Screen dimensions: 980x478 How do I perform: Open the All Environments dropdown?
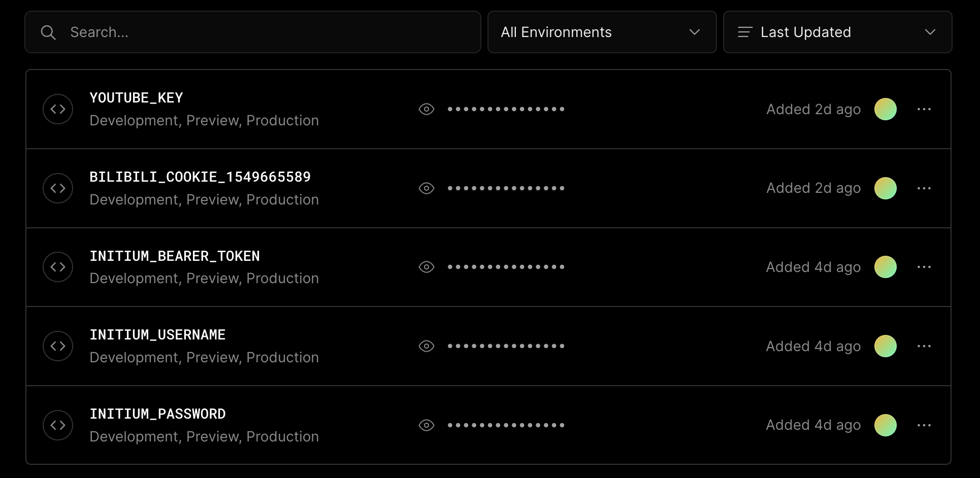602,32
